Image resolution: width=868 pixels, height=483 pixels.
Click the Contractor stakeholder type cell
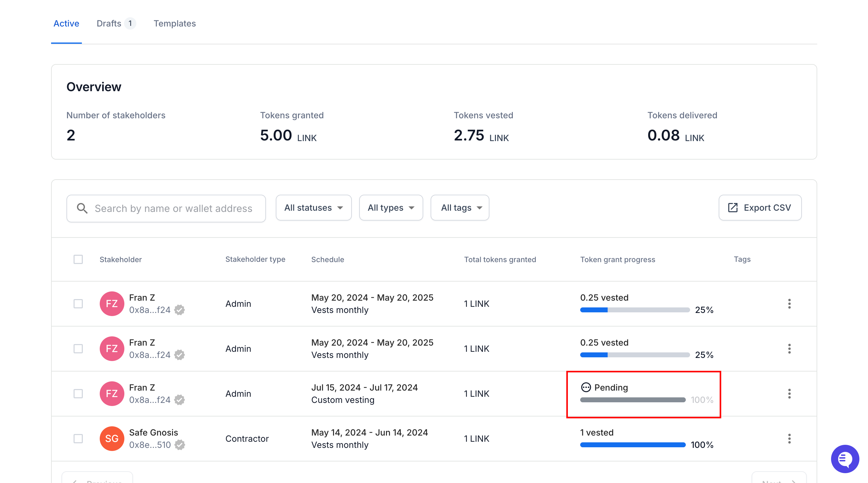pyautogui.click(x=247, y=438)
